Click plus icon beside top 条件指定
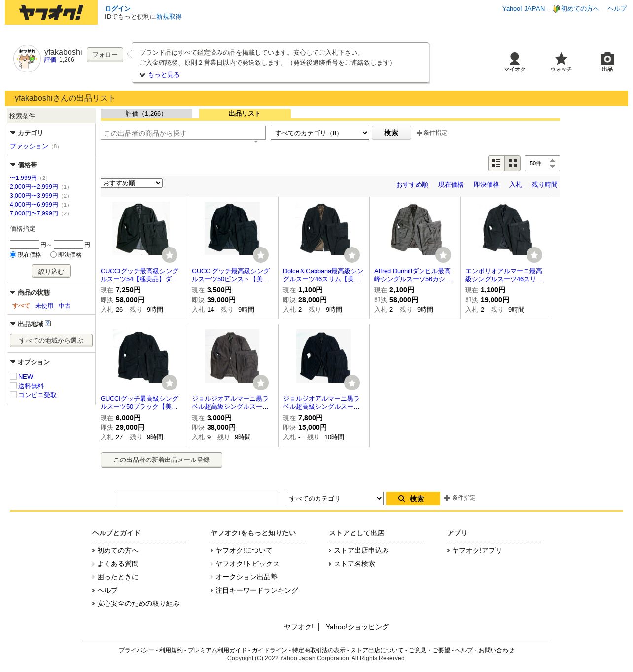Image resolution: width=633 pixels, height=672 pixels. [x=419, y=133]
